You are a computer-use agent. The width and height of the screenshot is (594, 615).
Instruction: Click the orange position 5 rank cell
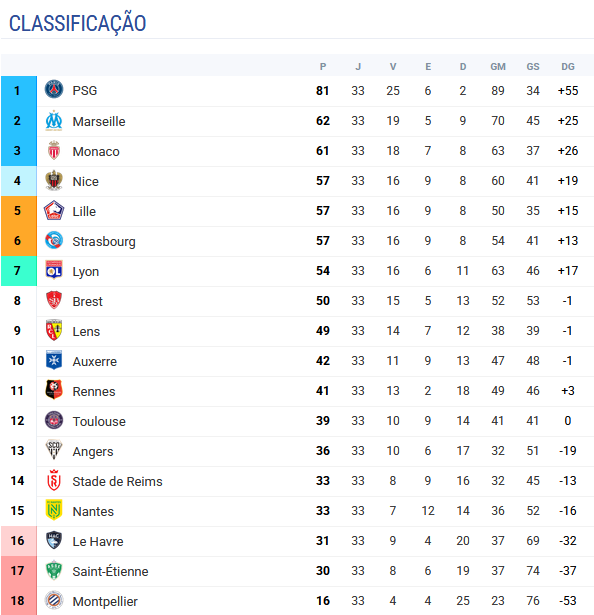coord(19,211)
